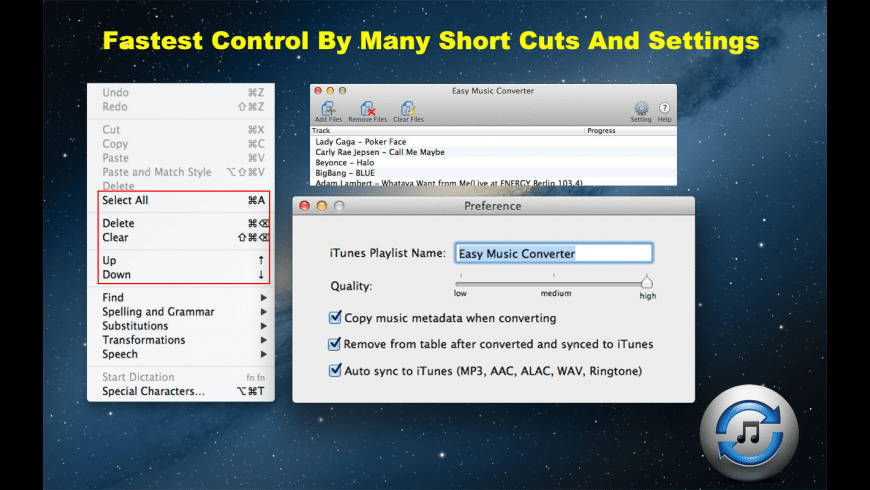The width and height of the screenshot is (870, 490).
Task: Click the Redo menu item
Action: [x=181, y=107]
